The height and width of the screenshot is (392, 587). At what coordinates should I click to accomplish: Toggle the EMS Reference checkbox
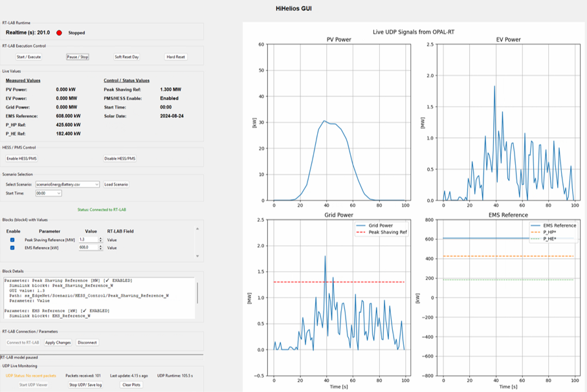[12, 248]
